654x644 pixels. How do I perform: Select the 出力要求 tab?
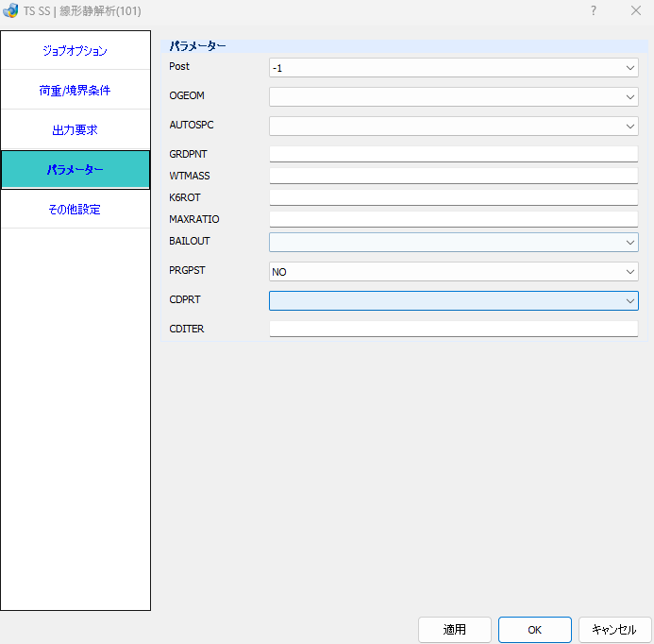coord(75,129)
